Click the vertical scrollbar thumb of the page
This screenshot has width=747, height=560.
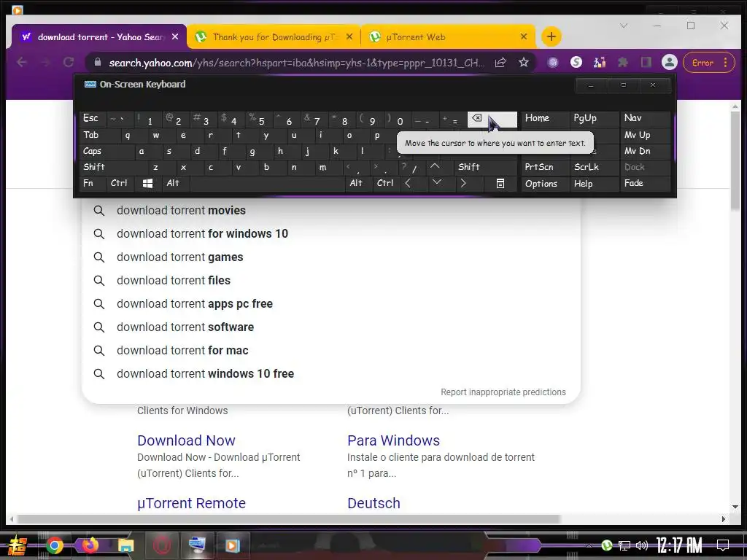[735, 160]
